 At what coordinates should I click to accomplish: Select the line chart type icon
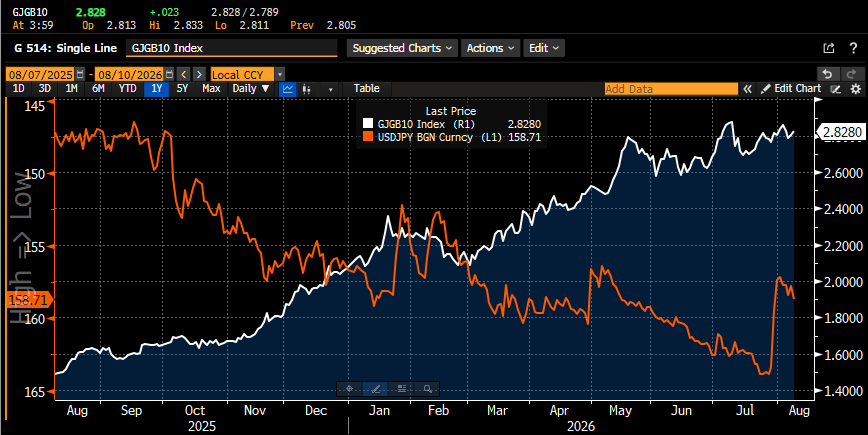pyautogui.click(x=288, y=89)
